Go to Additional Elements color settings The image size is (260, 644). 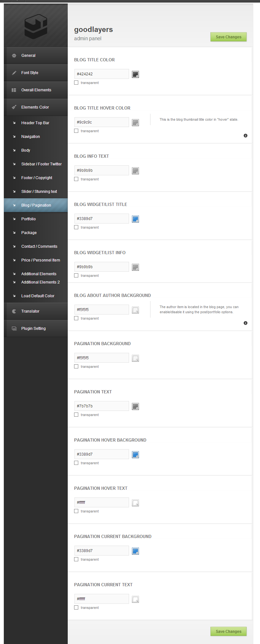(39, 274)
